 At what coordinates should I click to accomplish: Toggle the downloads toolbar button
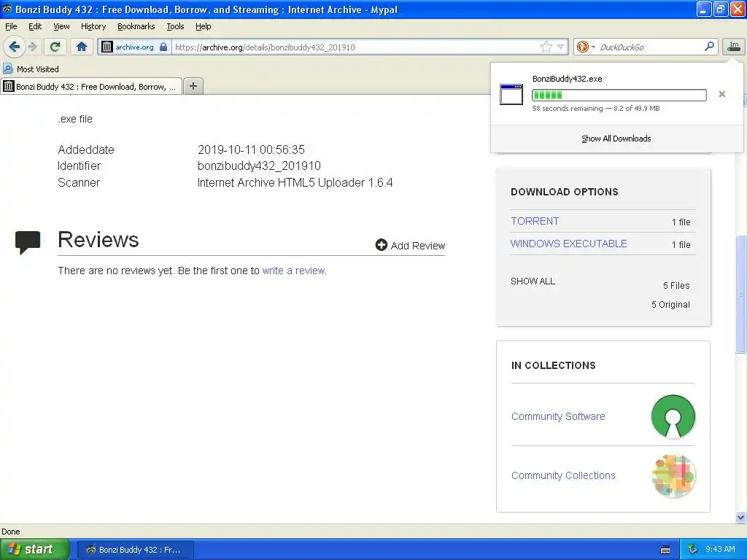[x=734, y=46]
